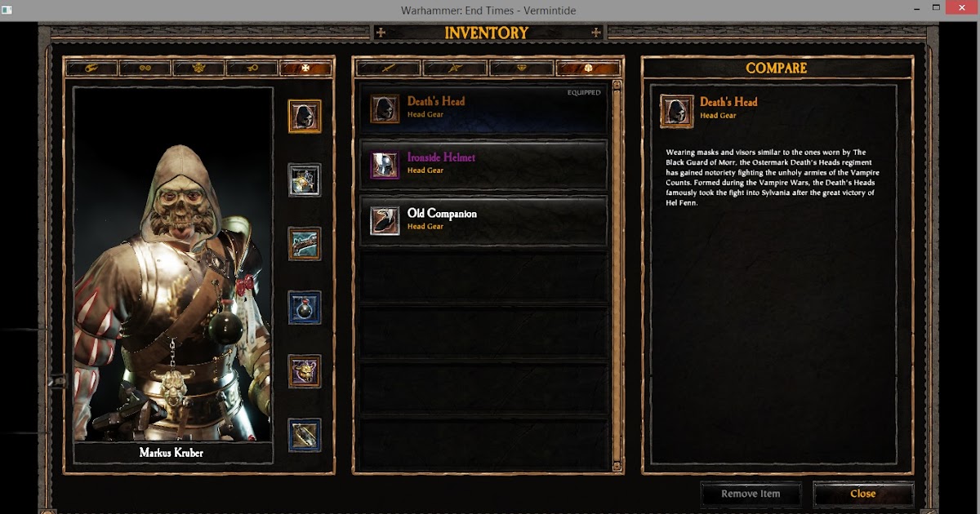Switch to the key character tab
The width and height of the screenshot is (980, 514).
point(252,69)
